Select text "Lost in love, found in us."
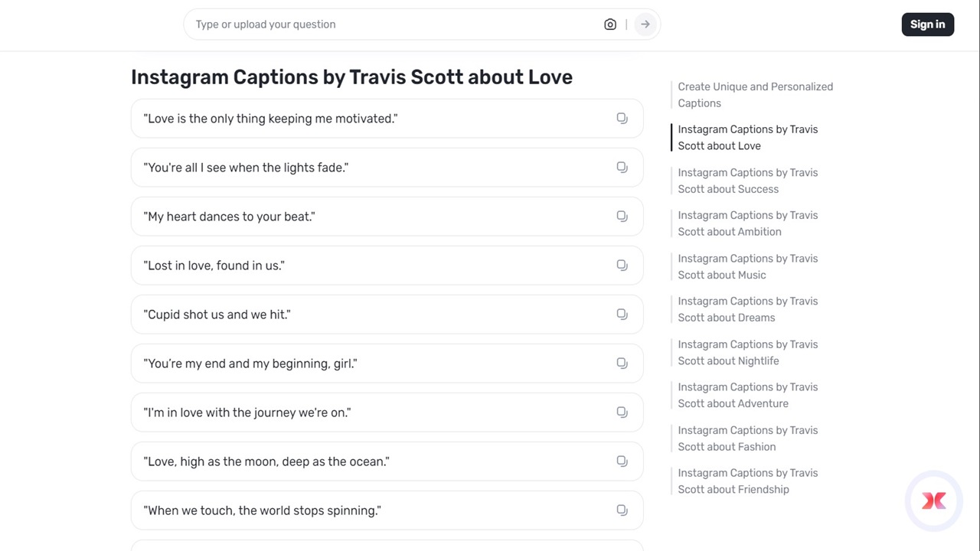980x551 pixels. tap(214, 266)
